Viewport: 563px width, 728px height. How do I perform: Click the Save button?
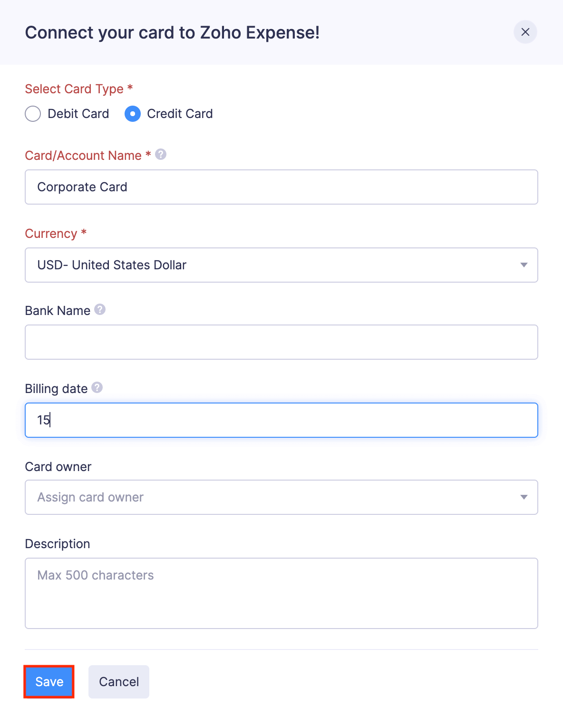(49, 682)
